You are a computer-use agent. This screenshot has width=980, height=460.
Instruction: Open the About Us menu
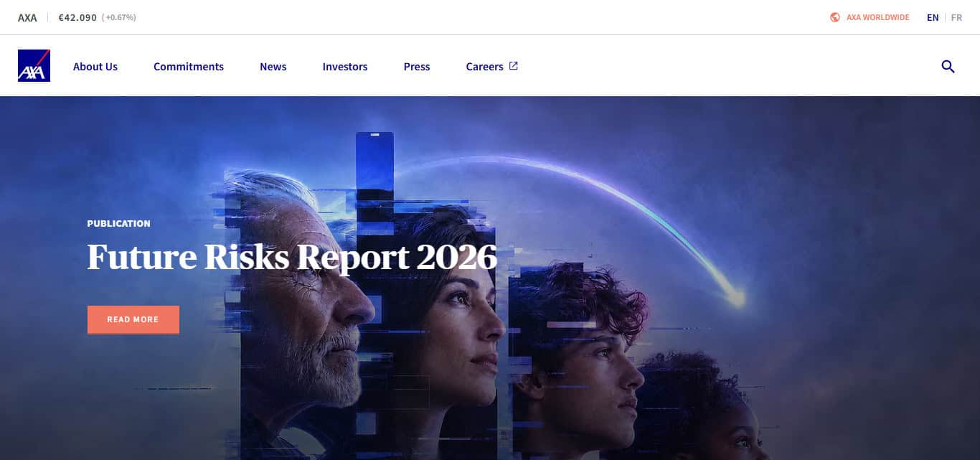tap(95, 67)
